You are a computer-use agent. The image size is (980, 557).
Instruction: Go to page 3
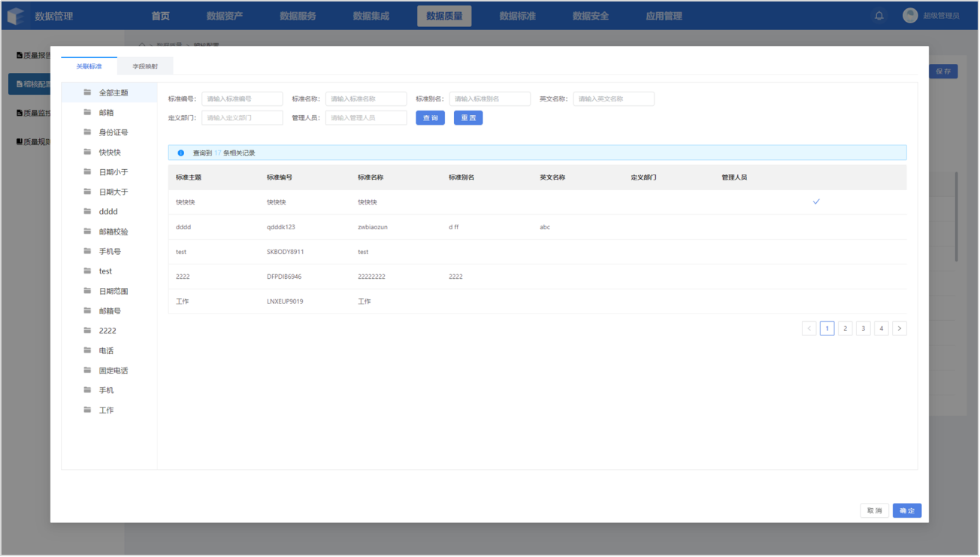[x=864, y=328]
